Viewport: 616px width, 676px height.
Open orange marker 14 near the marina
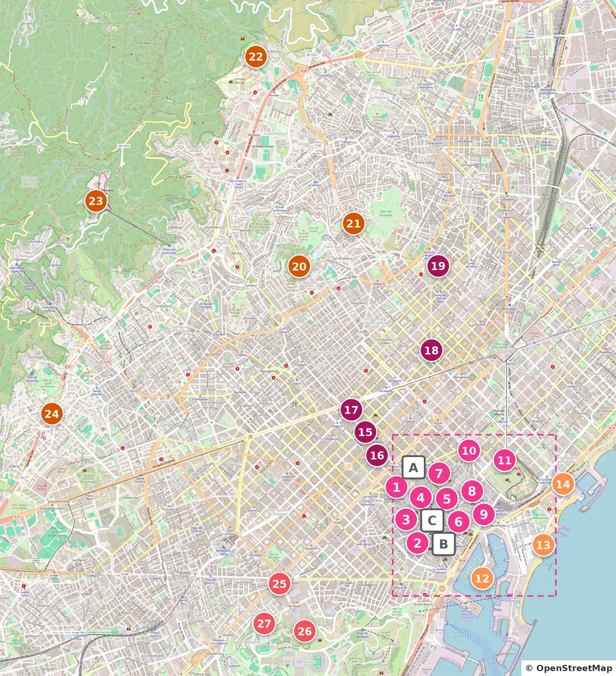click(x=562, y=484)
